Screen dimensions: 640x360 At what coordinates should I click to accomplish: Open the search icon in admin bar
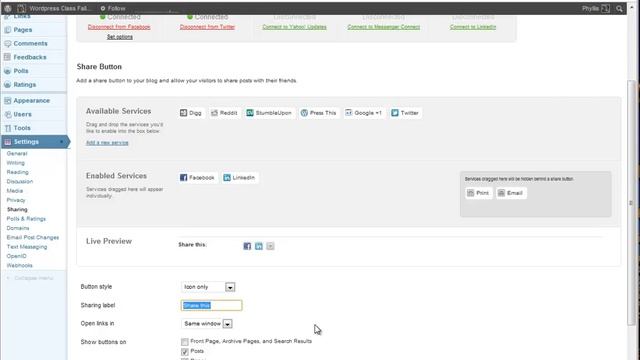pyautogui.click(x=619, y=9)
